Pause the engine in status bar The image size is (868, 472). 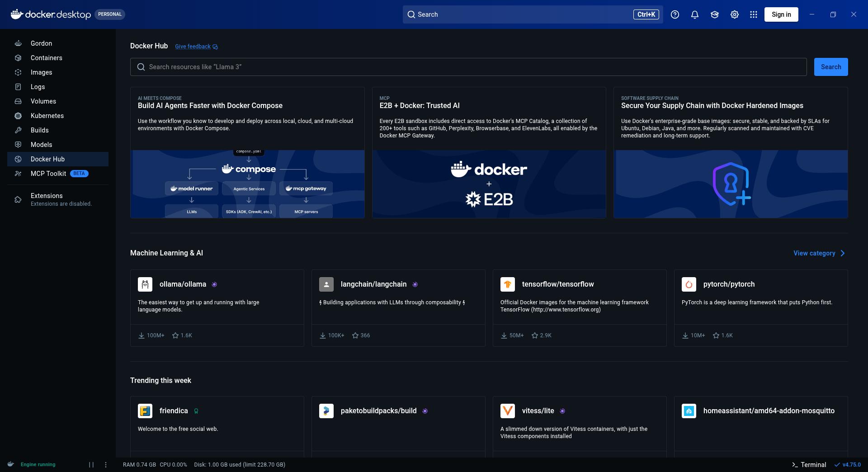[91, 465]
